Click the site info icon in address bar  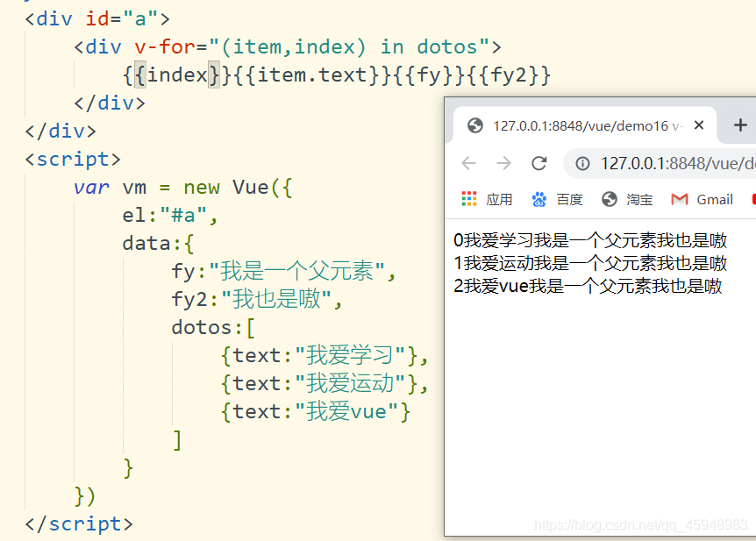pos(582,164)
